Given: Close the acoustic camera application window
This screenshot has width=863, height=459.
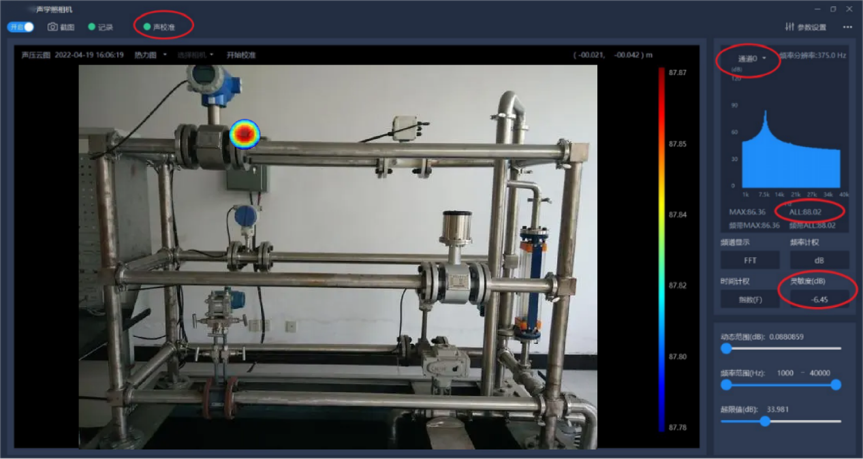Looking at the screenshot, I should coord(849,9).
